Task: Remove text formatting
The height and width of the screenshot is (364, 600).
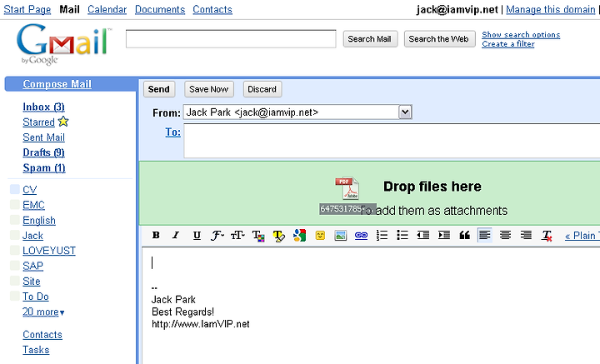Action: (547, 236)
